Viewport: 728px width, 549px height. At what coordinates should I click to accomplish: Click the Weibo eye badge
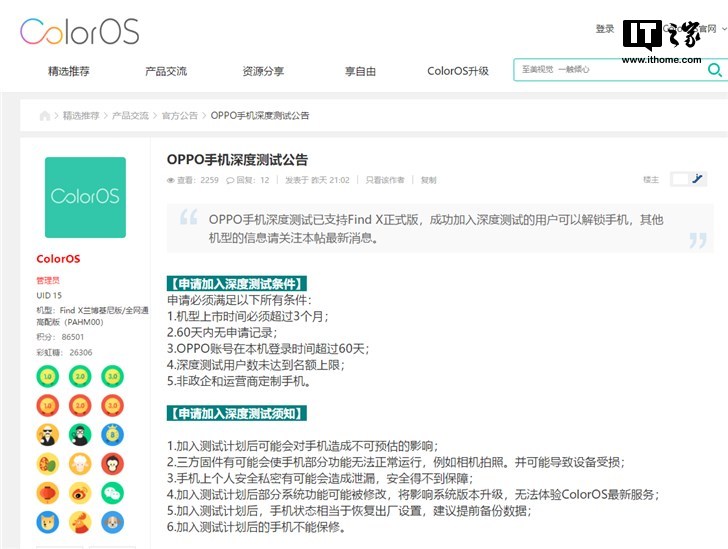tap(80, 493)
